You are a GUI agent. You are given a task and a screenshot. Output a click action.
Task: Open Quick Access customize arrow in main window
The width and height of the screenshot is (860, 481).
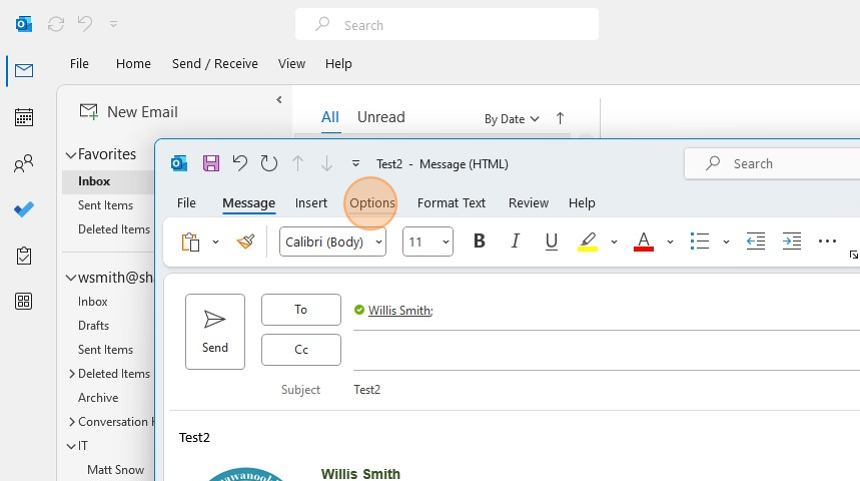[x=114, y=24]
